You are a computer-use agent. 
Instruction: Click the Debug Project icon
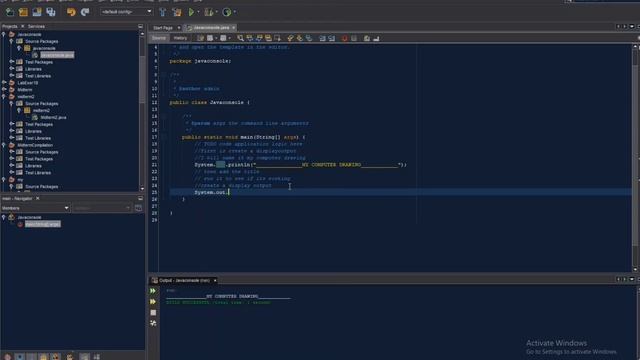click(209, 12)
